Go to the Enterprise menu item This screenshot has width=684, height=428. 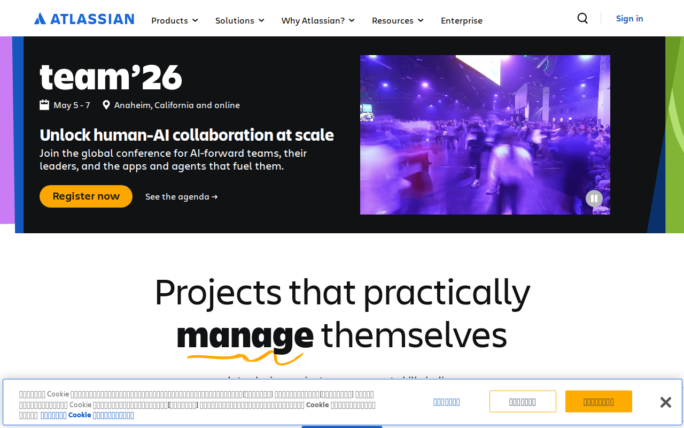[x=461, y=20]
